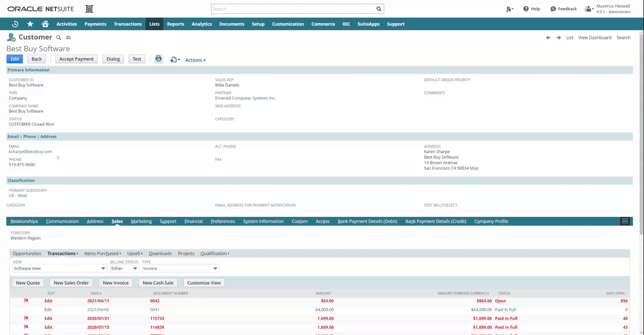
Task: Open the Type dropdown showing Invoice
Action: pyautogui.click(x=180, y=268)
